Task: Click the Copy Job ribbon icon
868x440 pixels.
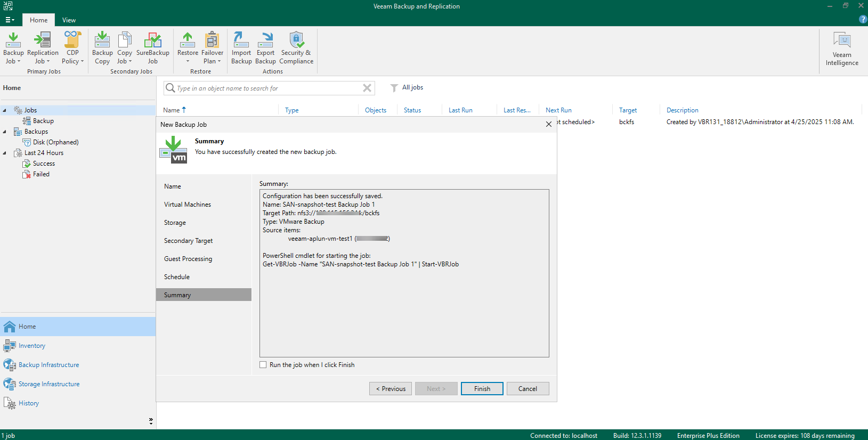Action: click(x=125, y=48)
